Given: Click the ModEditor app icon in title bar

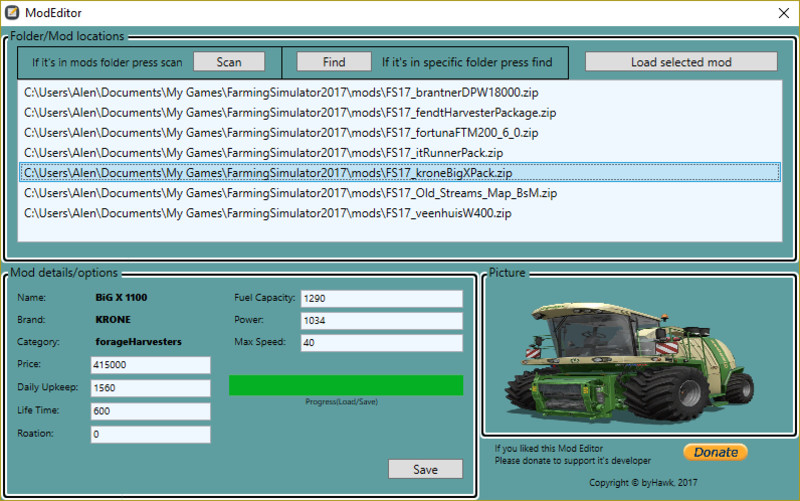Looking at the screenshot, I should coord(13,13).
